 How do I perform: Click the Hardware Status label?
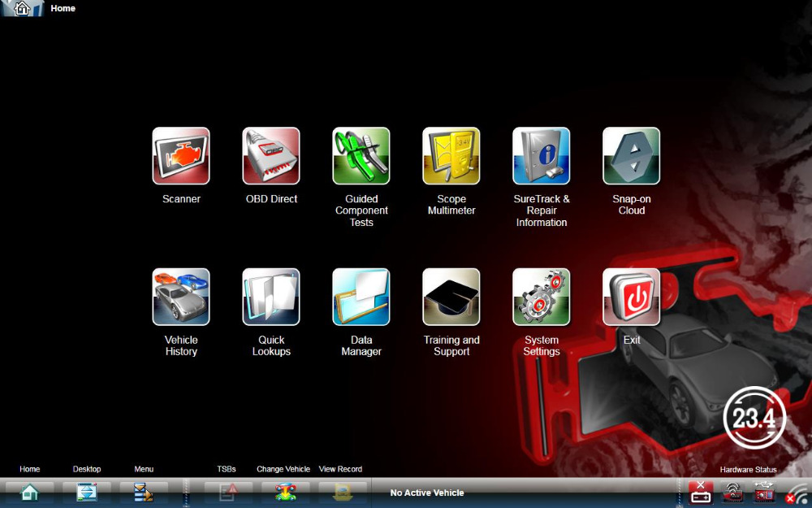coord(748,470)
